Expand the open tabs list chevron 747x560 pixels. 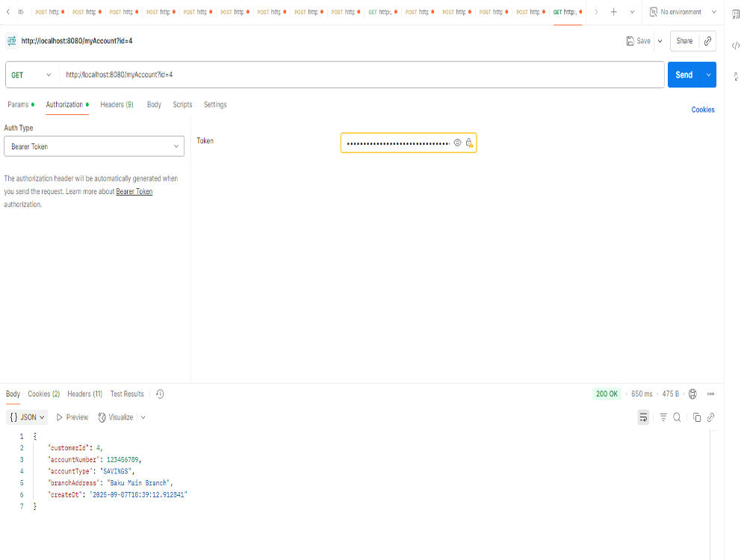click(632, 12)
